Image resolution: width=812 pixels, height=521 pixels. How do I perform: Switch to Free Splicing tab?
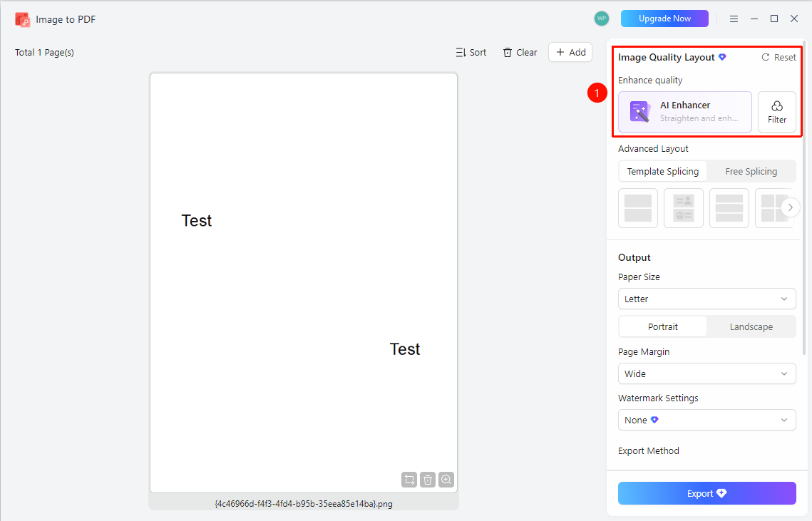751,172
